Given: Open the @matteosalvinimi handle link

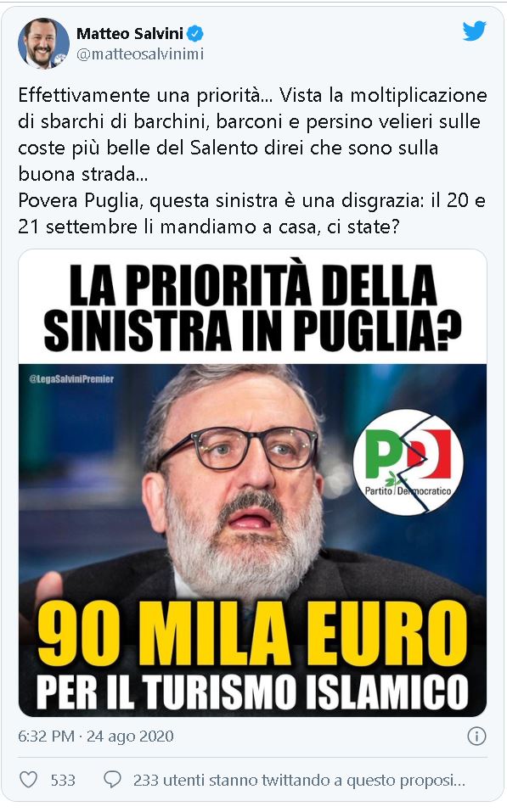Looking at the screenshot, I should (x=140, y=53).
